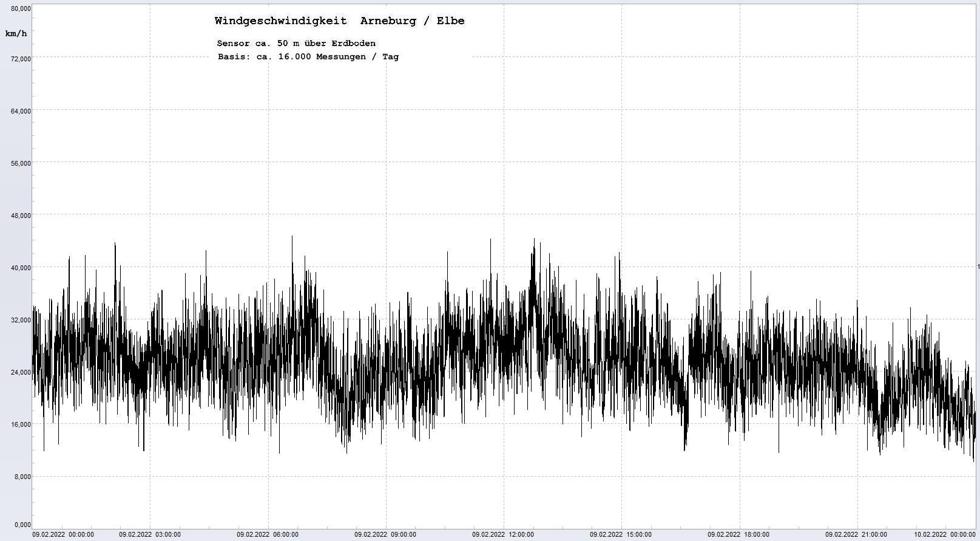Click the "Basis: ca. 16.000 Messungen / Tag" line
The width and height of the screenshot is (980, 541).
pyautogui.click(x=308, y=56)
